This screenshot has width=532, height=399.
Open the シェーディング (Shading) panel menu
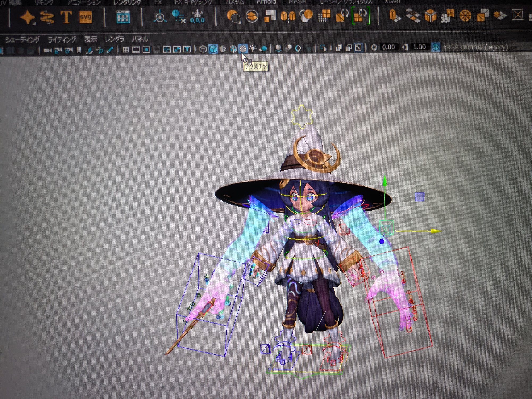click(23, 40)
